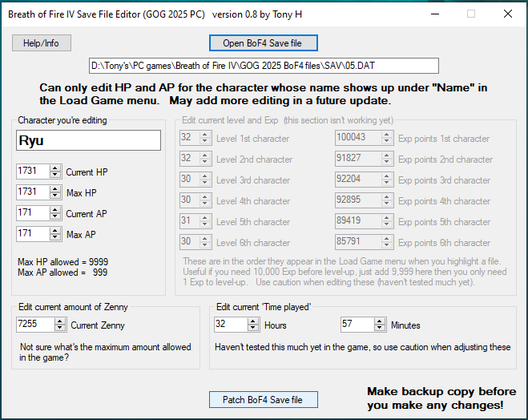This screenshot has height=420, width=528.
Task: Close the save editor window
Action: pyautogui.click(x=508, y=14)
